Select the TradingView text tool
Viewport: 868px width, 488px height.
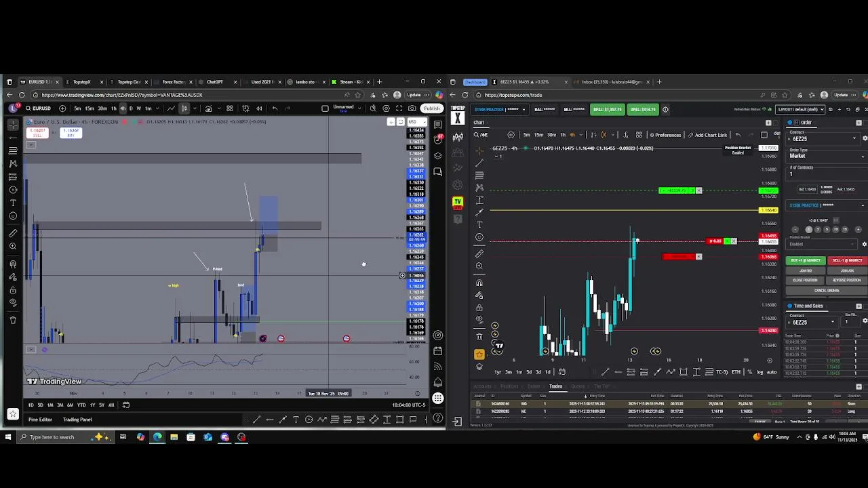click(x=13, y=203)
